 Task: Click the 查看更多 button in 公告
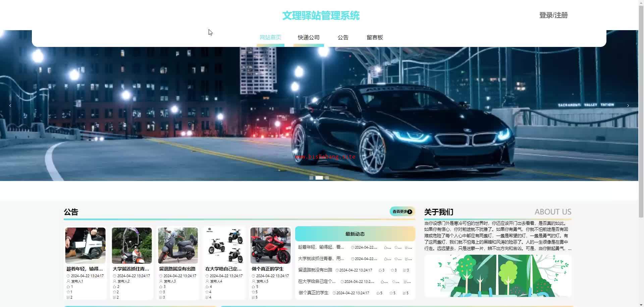[x=402, y=211]
